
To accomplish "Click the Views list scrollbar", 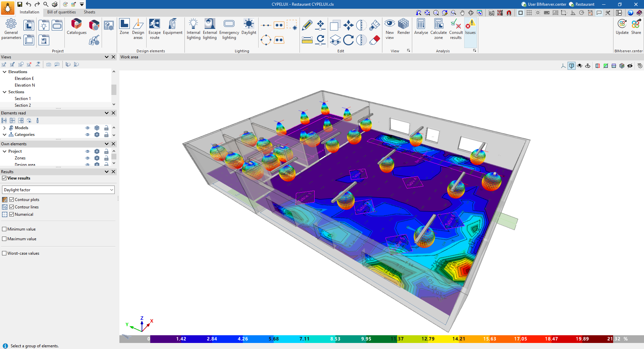I will click(x=114, y=90).
